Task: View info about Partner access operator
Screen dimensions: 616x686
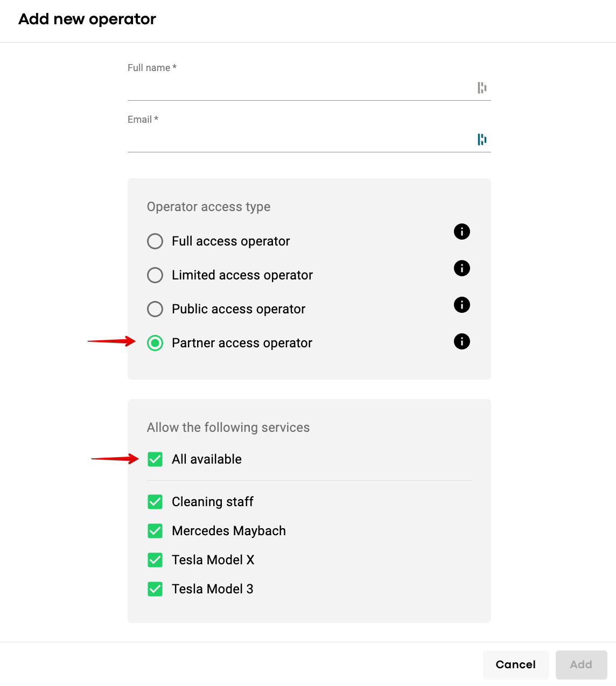Action: (x=462, y=341)
